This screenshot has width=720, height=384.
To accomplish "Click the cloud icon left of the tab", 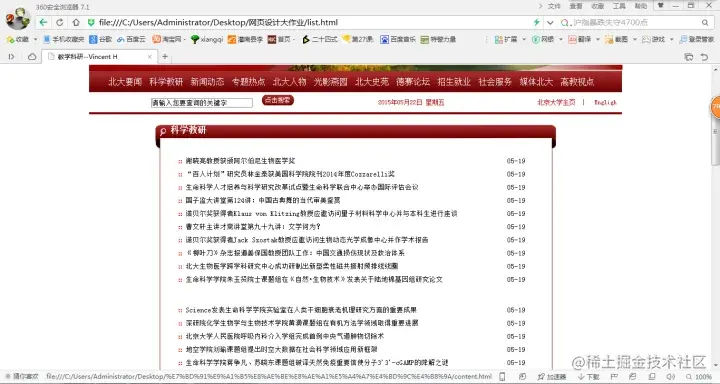I will pos(32,56).
